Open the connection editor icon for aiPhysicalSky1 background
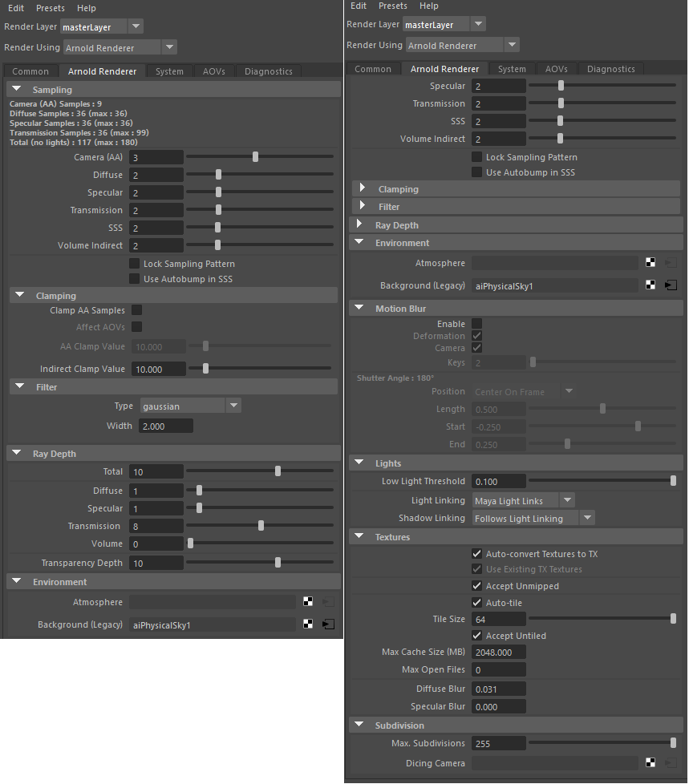689x784 pixels. (x=328, y=624)
